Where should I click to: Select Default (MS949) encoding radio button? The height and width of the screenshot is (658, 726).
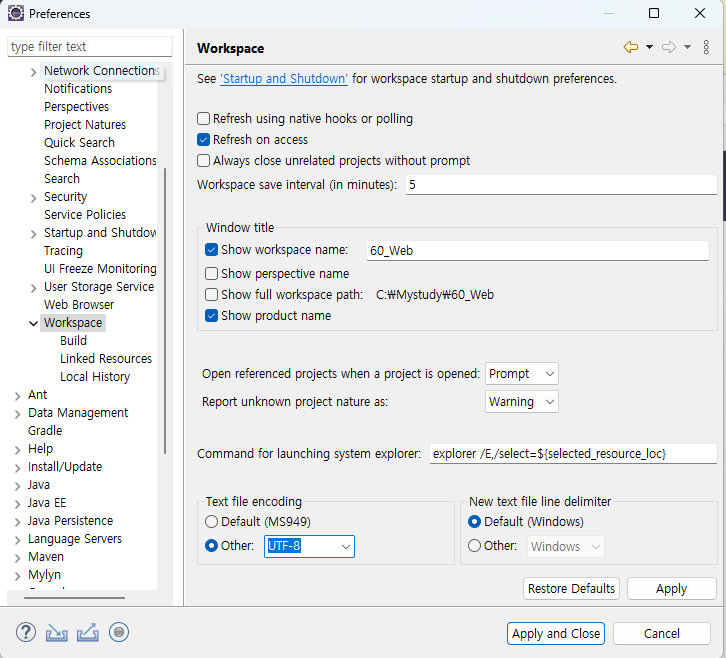pyautogui.click(x=211, y=522)
